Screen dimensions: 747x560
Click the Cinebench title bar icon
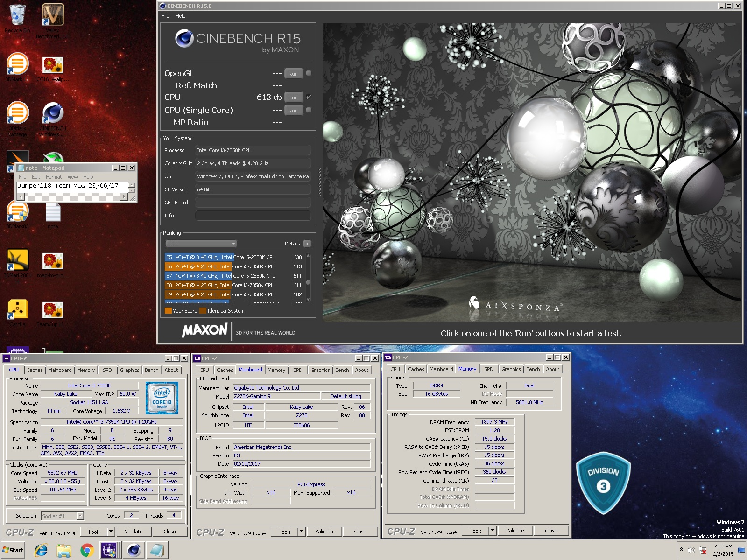(x=162, y=6)
